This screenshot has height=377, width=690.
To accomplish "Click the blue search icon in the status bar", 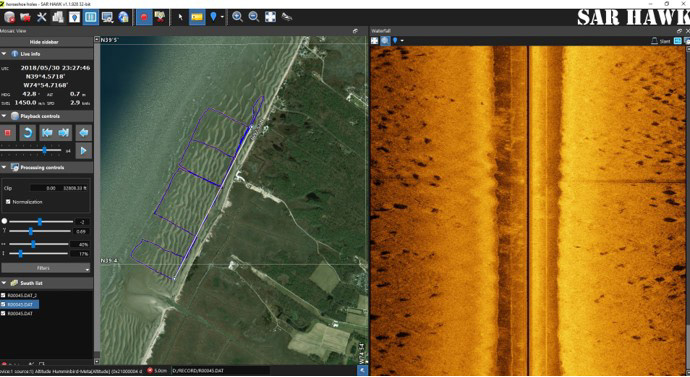I will 363,370.
